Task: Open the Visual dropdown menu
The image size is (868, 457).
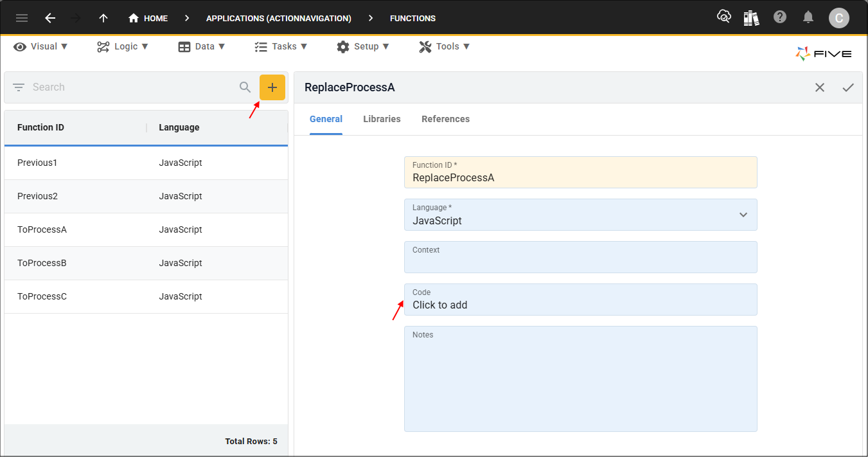Action: point(40,46)
